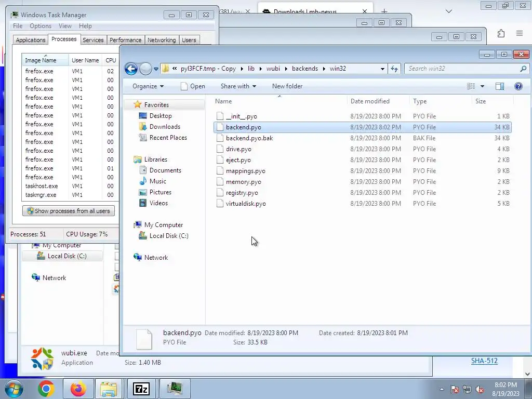Viewport: 532px width, 399px height.
Task: Open Desktop in the Favorites list
Action: (x=160, y=116)
